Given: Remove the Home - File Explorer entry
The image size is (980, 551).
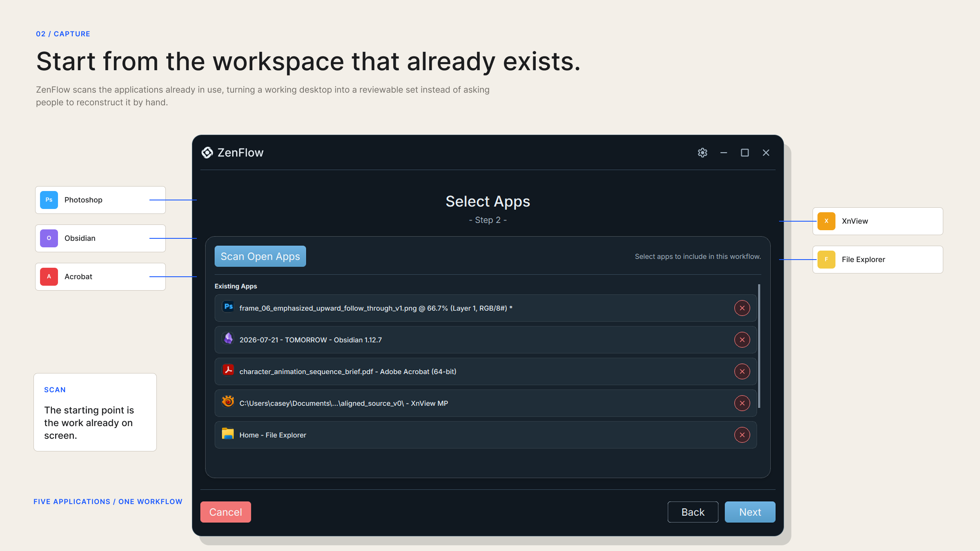Looking at the screenshot, I should (x=742, y=435).
